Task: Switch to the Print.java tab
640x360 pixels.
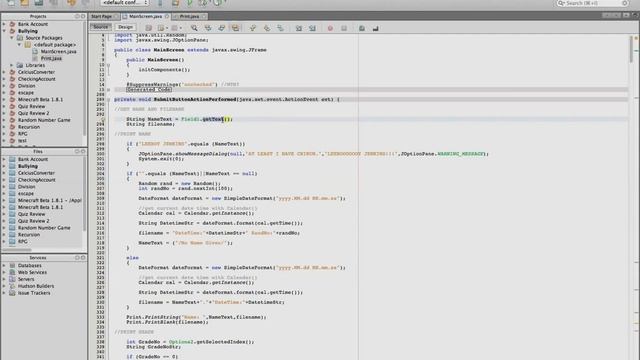Action: coord(189,16)
